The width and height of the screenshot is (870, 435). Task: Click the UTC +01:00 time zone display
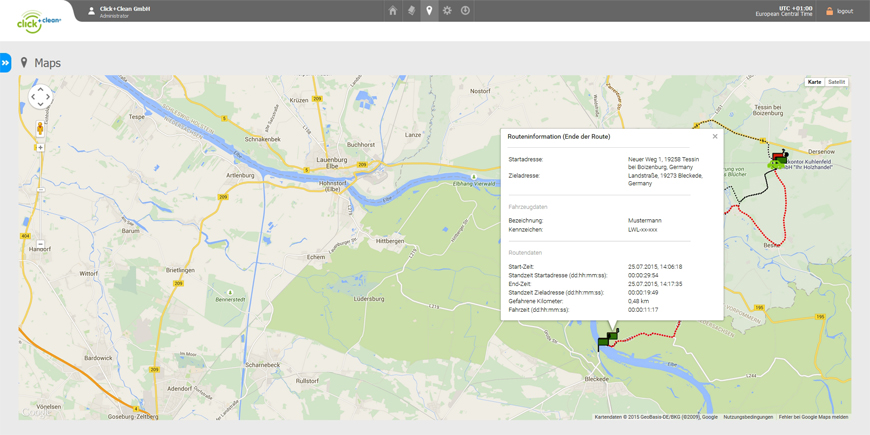pos(796,8)
